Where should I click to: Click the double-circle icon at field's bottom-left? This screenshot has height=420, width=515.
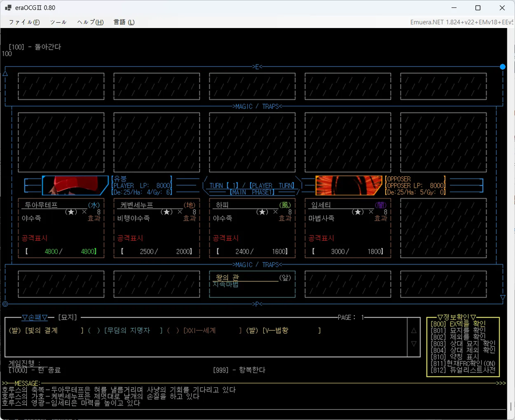5,304
